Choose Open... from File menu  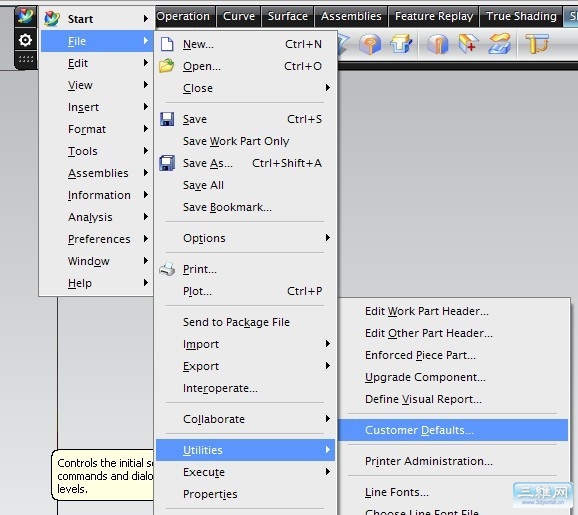(x=245, y=66)
